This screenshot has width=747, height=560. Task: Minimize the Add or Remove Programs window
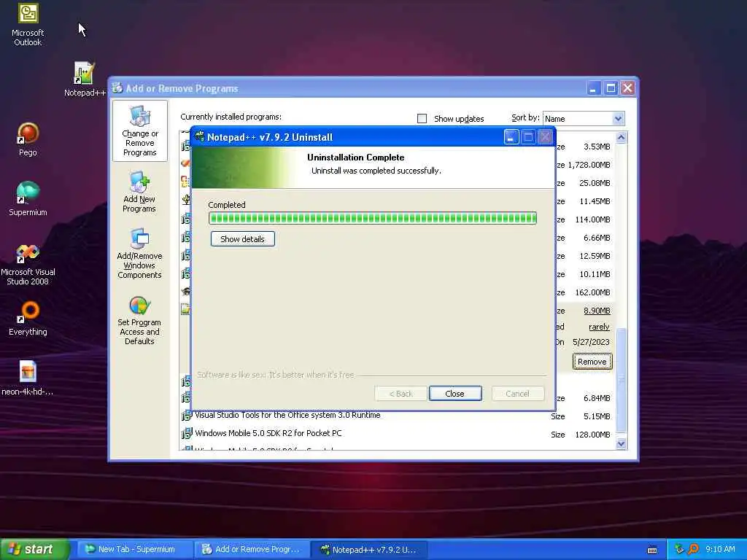(x=593, y=88)
